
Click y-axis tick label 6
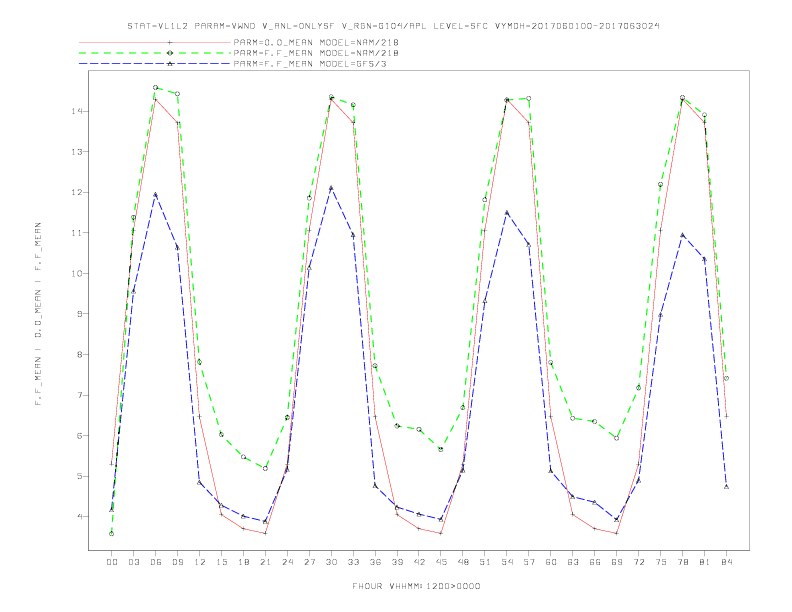[80, 435]
